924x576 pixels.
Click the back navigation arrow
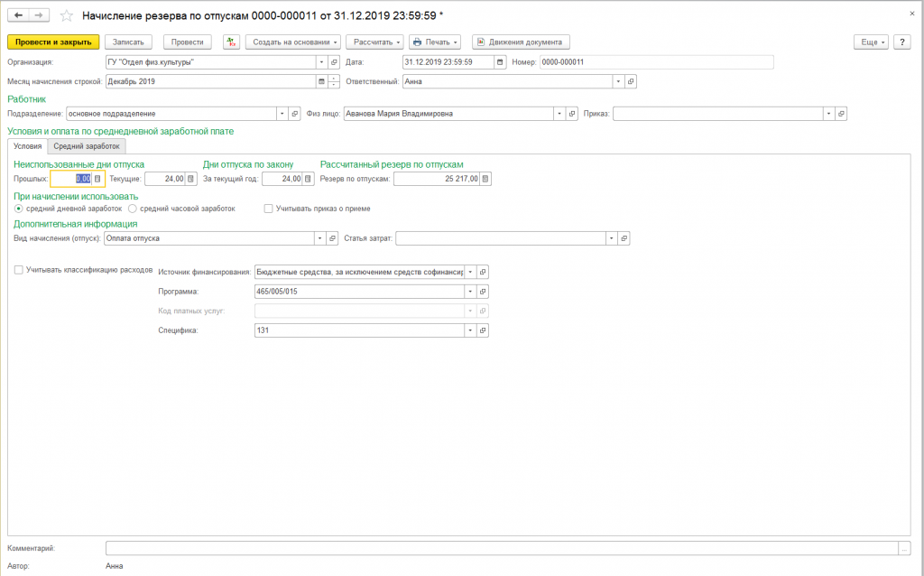point(18,16)
